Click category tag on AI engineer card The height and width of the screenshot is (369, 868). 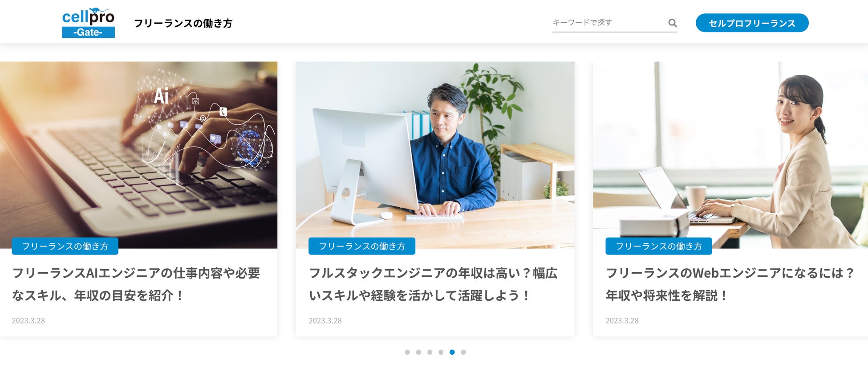tap(65, 246)
